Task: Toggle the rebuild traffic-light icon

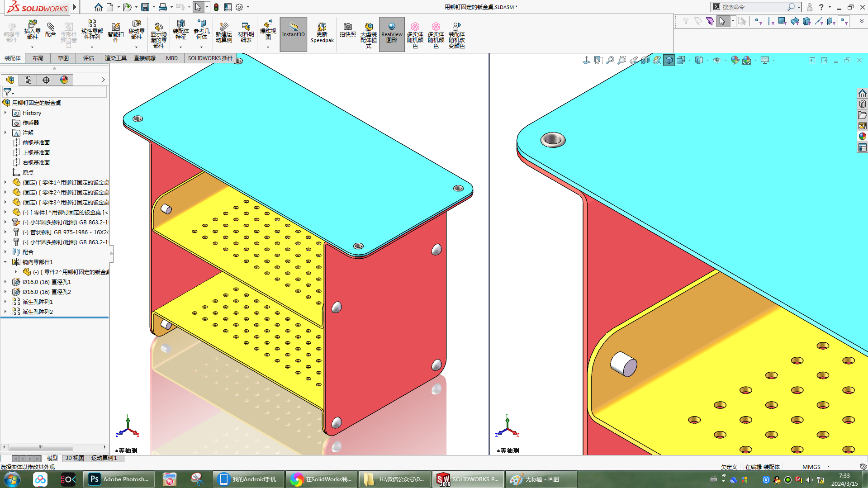Action: pos(216,7)
